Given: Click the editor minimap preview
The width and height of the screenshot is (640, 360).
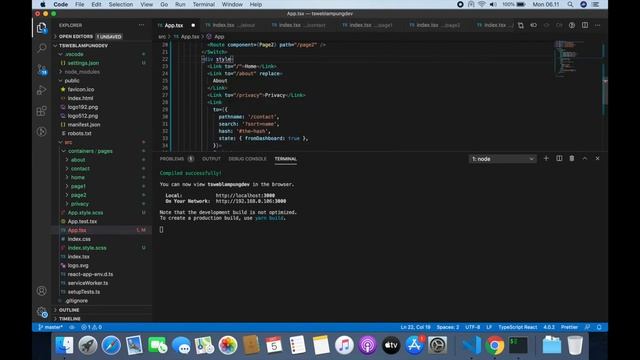Looking at the screenshot, I should 571,58.
